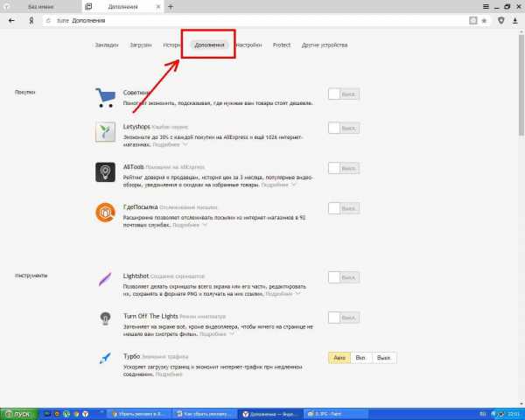Viewport: 525px width, 420px height.
Task: Click the Turn Off The Lights title
Action: tap(150, 316)
